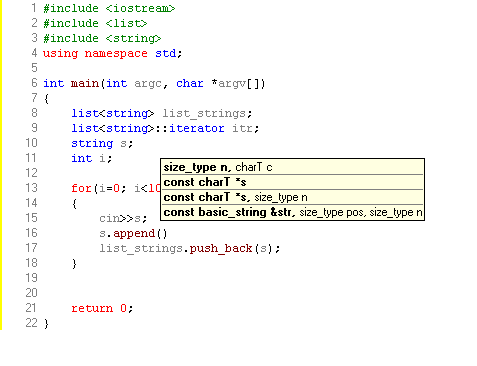This screenshot has height=366, width=477.
Task: Pick the lone 'const charT *s' overload
Action: click(292, 182)
